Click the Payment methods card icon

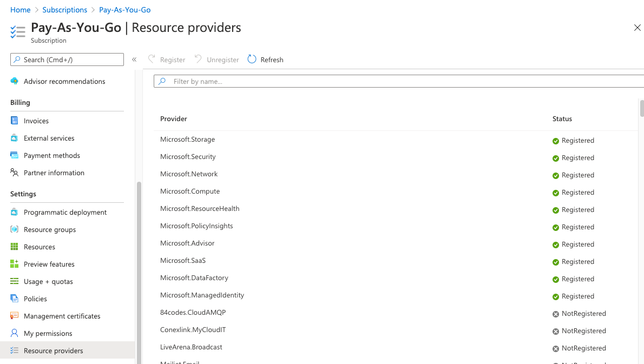tap(15, 155)
